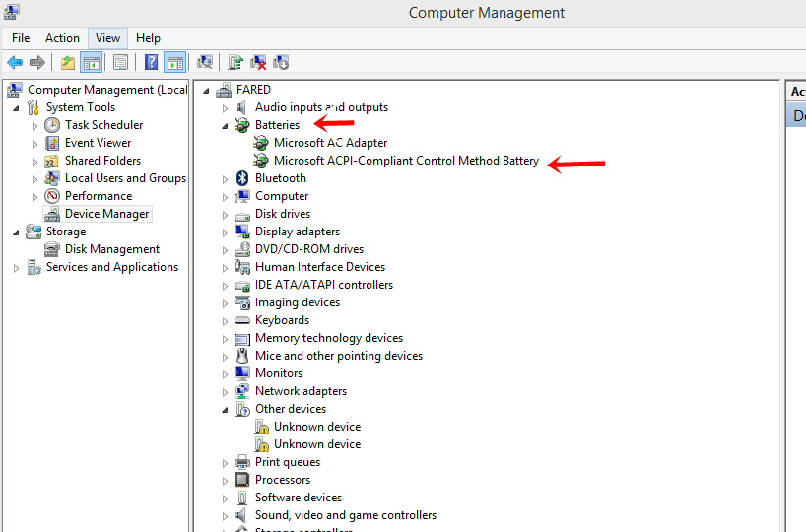Click the blue Help question mark icon

151,63
